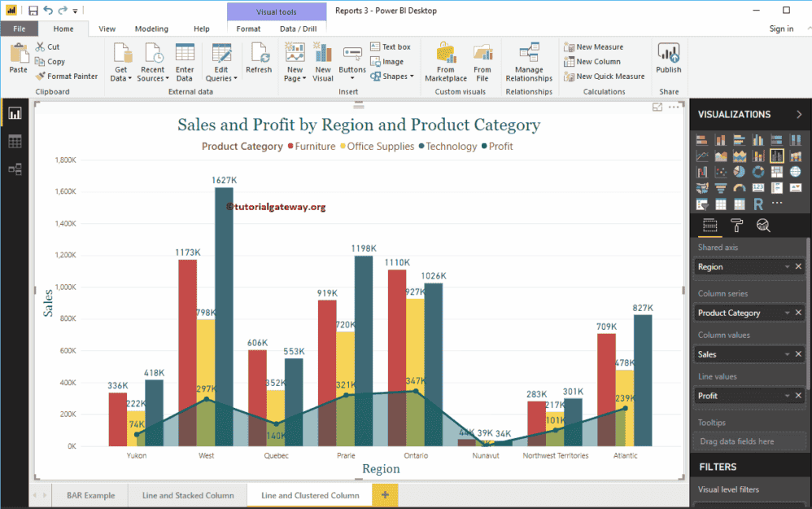Select the Scatter chart visualization icon
This screenshot has height=509, width=812.
pos(721,171)
